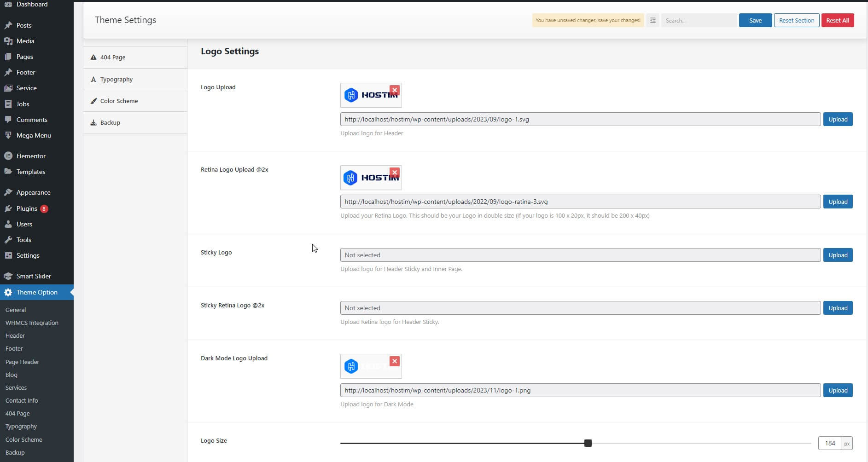Toggle expand-all options icon beside search
Screen dimensions: 868x462
click(652, 20)
